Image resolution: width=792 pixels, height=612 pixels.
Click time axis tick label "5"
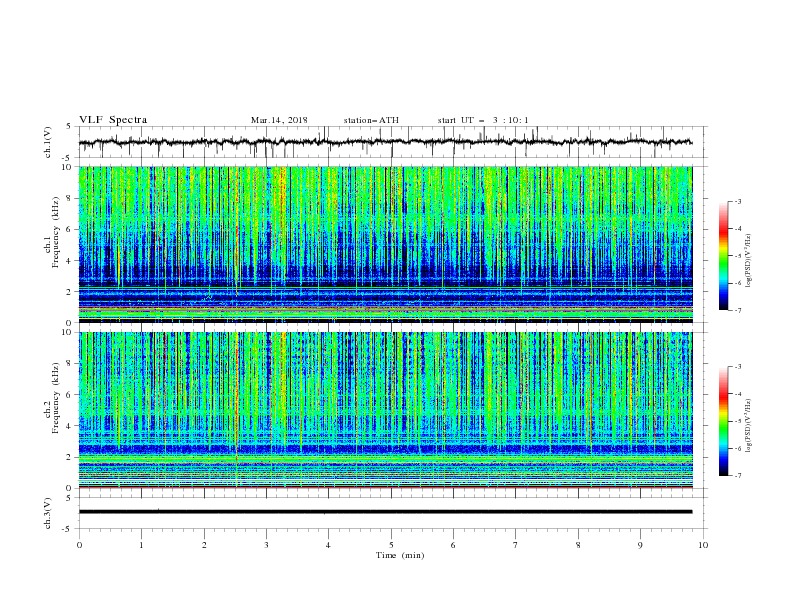click(x=391, y=545)
